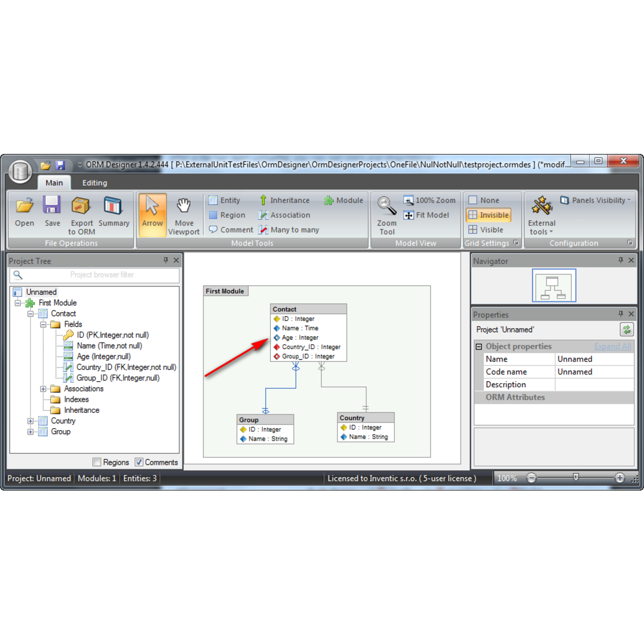This screenshot has height=644, width=644.
Task: Click the Project browser filter field
Action: pyautogui.click(x=101, y=275)
